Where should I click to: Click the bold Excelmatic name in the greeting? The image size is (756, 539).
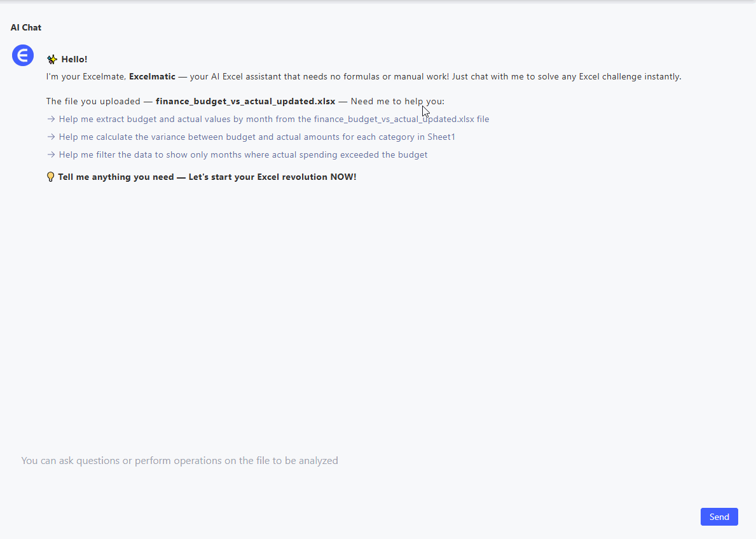click(x=152, y=77)
